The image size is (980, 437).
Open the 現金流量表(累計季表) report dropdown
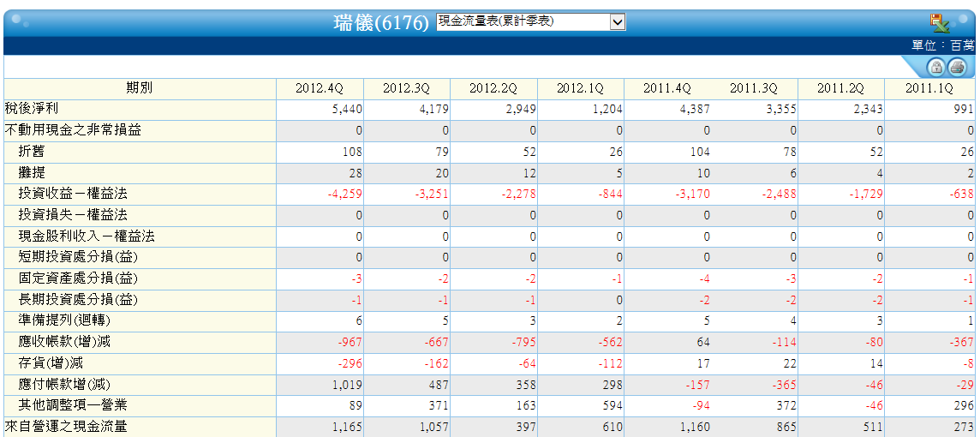click(531, 22)
